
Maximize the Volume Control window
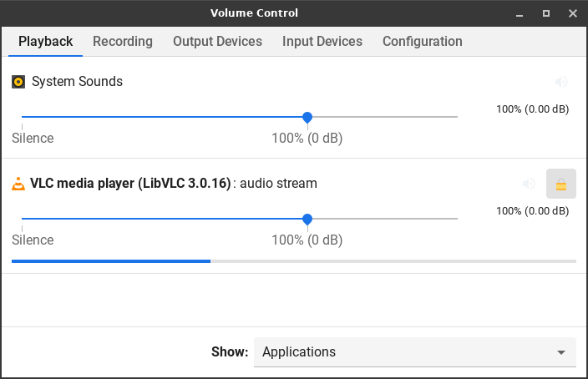tap(546, 13)
